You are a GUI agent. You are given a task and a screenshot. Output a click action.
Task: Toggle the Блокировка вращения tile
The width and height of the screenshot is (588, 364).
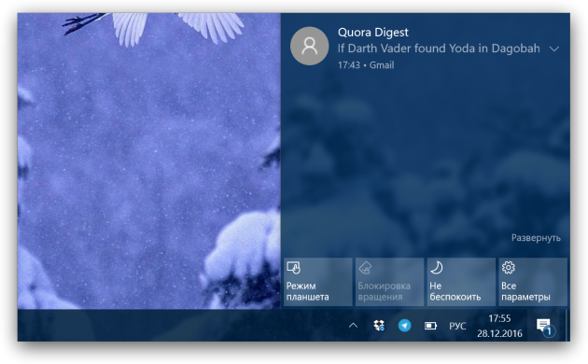point(389,282)
